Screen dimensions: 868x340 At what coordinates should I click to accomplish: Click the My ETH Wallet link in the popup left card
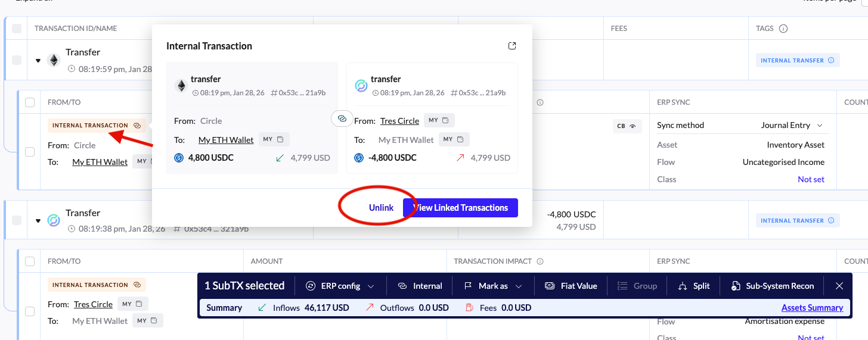pos(226,140)
